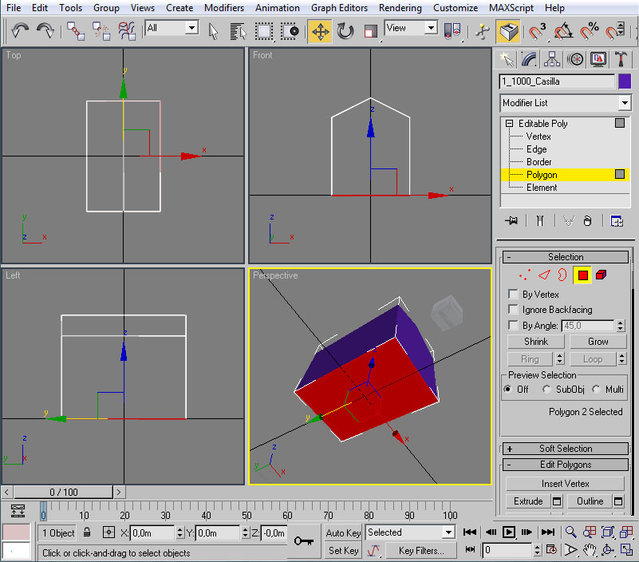Enable the By Vertex checkbox
The height and width of the screenshot is (562, 639).
pyautogui.click(x=512, y=294)
